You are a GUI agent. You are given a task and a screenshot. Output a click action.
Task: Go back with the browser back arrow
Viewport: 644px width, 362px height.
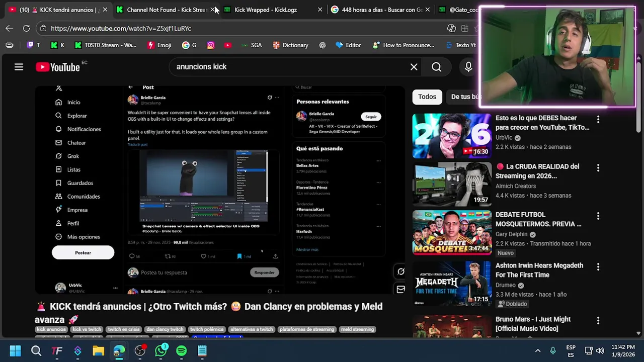click(9, 29)
